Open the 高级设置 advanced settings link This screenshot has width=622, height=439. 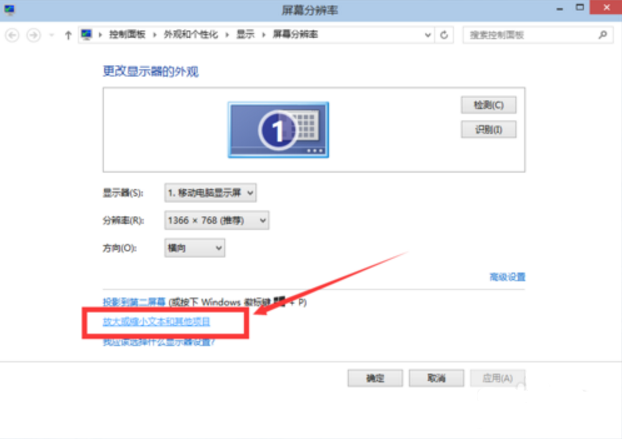click(x=506, y=277)
